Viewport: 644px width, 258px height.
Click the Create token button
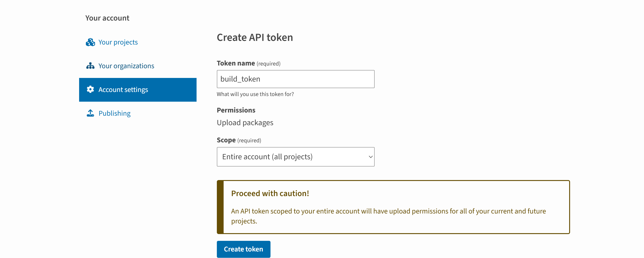click(x=243, y=249)
